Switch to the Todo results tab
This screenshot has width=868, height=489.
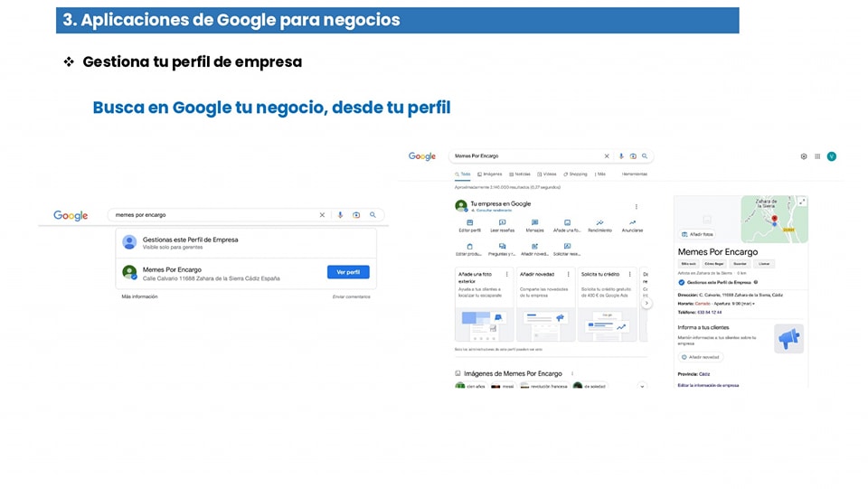[x=463, y=174]
